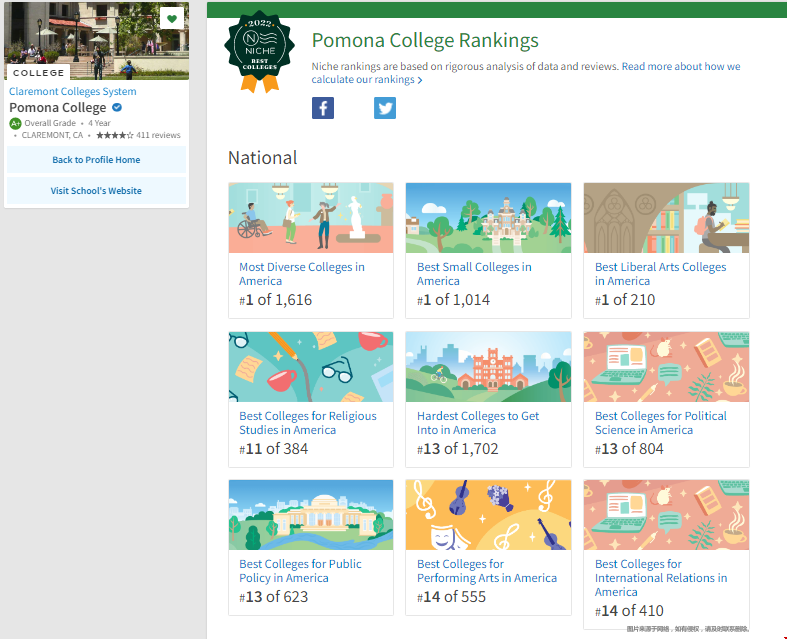Click the A+ Overall Grade badge
Viewport: 787px width, 639px height.
(16, 123)
